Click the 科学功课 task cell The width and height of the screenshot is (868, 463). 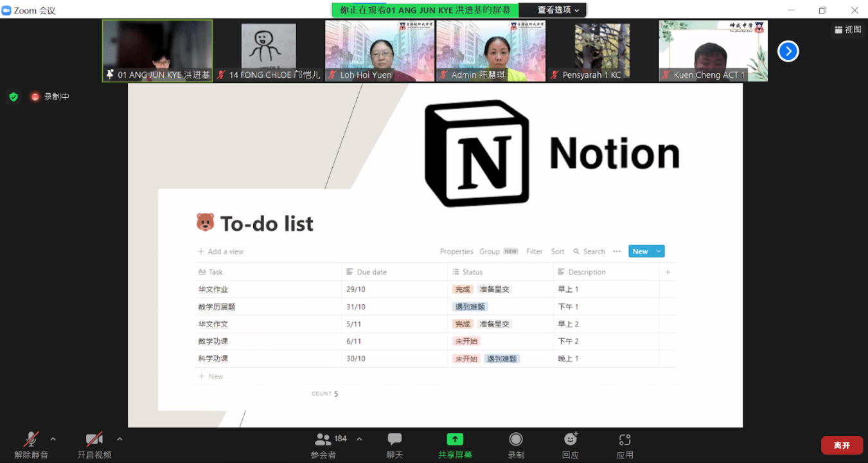click(x=269, y=359)
